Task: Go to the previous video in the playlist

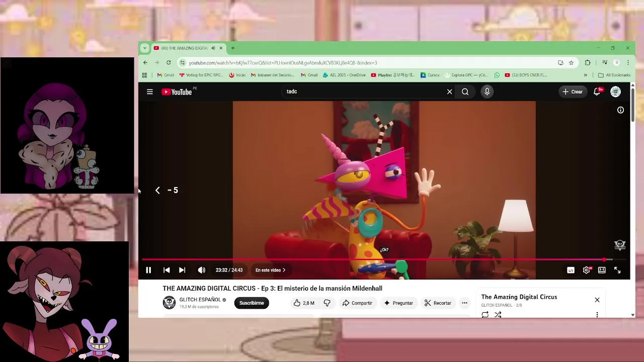Action: 167,270
